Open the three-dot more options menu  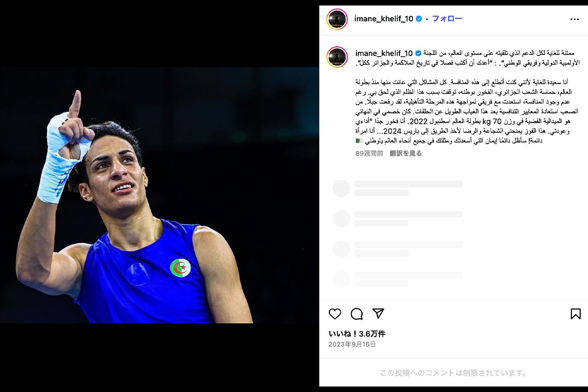[x=575, y=19]
